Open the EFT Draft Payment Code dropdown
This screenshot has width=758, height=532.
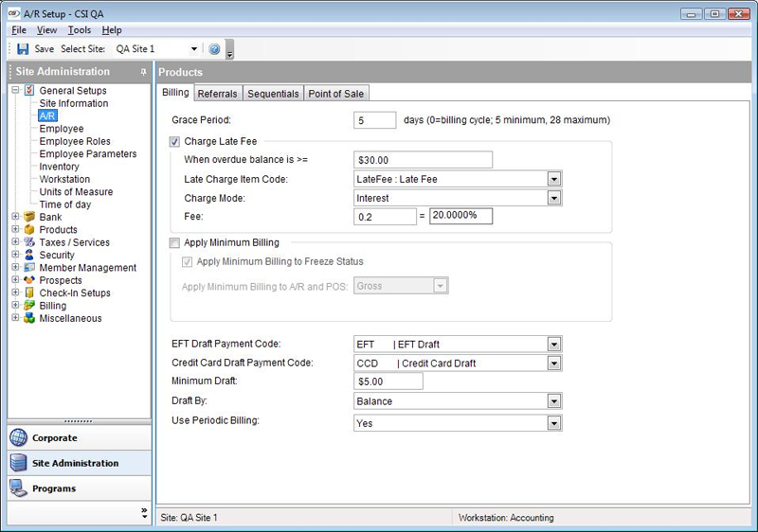pos(554,345)
